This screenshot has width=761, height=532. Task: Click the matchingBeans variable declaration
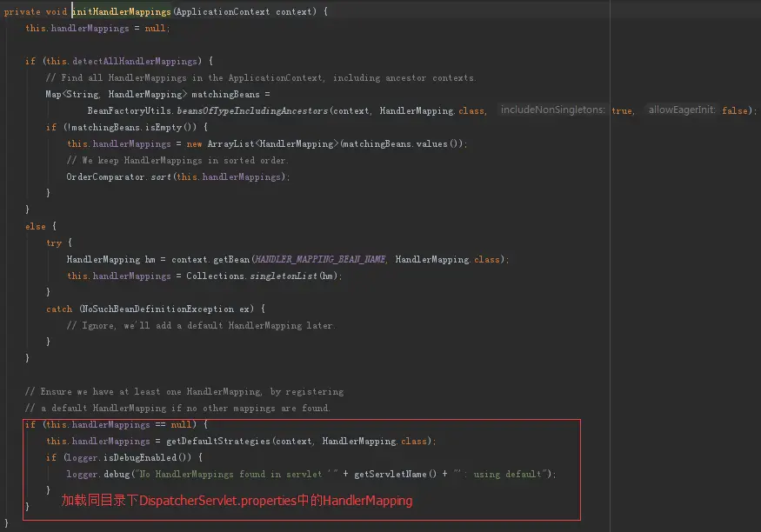(225, 94)
